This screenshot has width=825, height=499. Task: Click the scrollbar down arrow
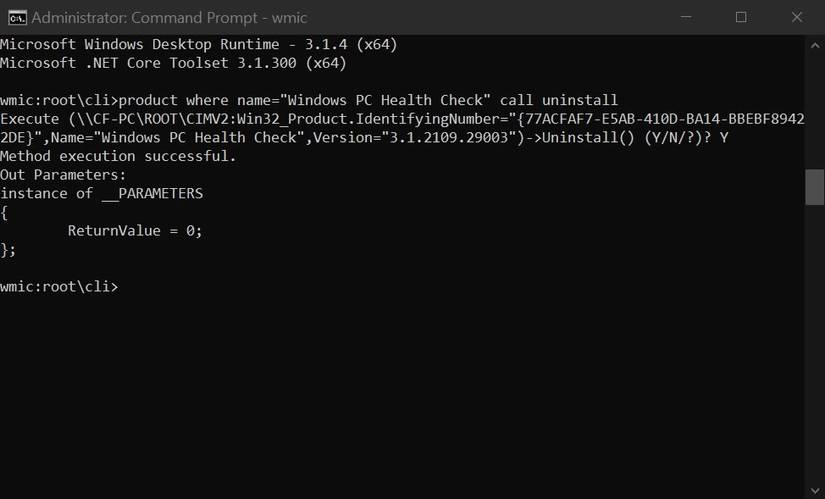[x=814, y=490]
